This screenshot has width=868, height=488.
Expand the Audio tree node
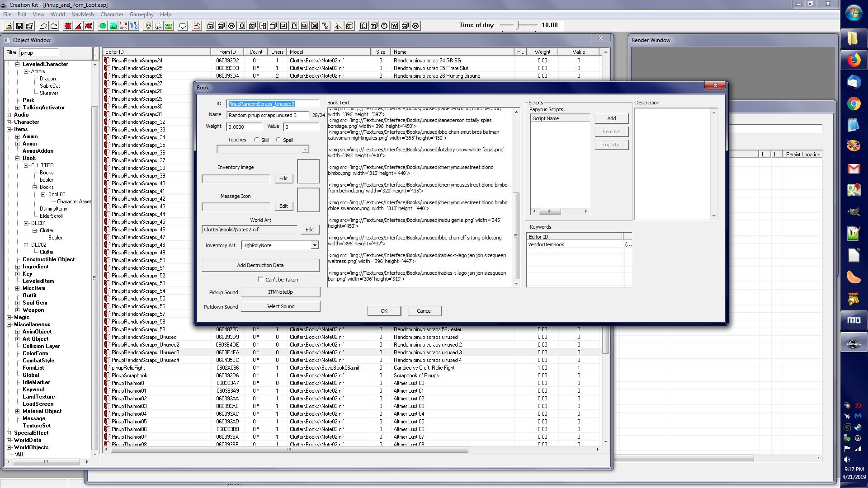coord(9,115)
